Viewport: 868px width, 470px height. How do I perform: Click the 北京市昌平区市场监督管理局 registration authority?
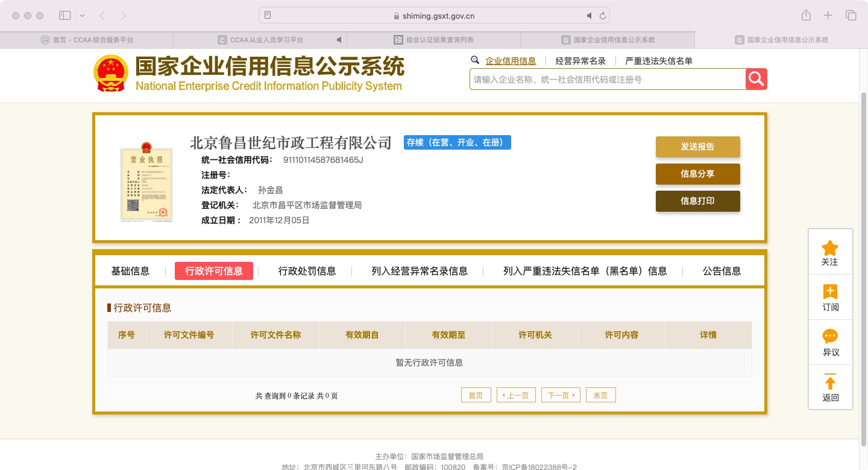click(x=307, y=205)
